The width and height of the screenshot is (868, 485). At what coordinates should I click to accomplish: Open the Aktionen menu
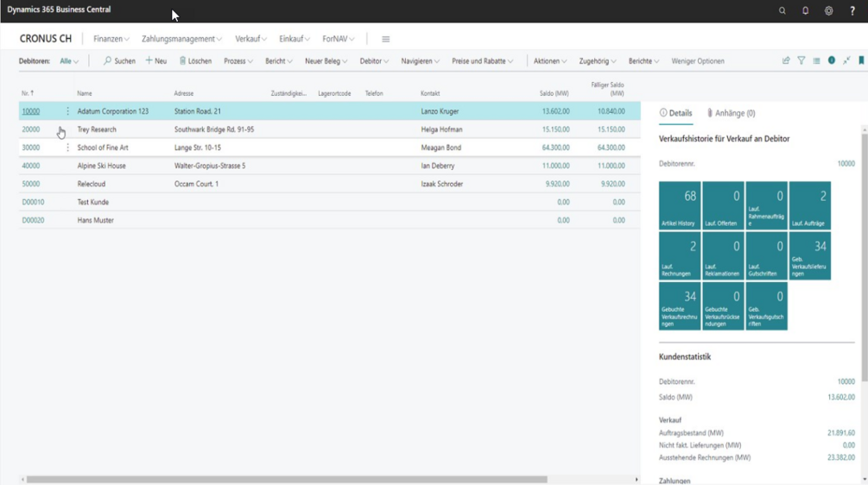pos(549,60)
